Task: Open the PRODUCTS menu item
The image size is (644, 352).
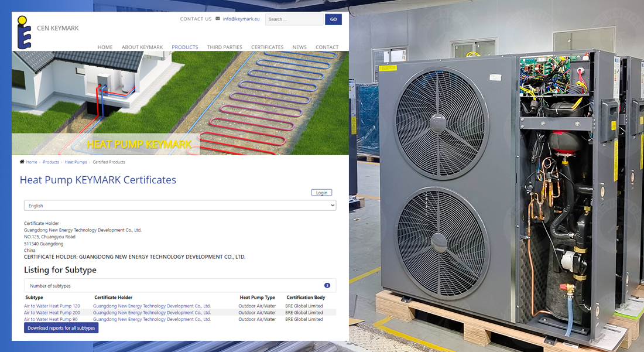Action: [185, 47]
